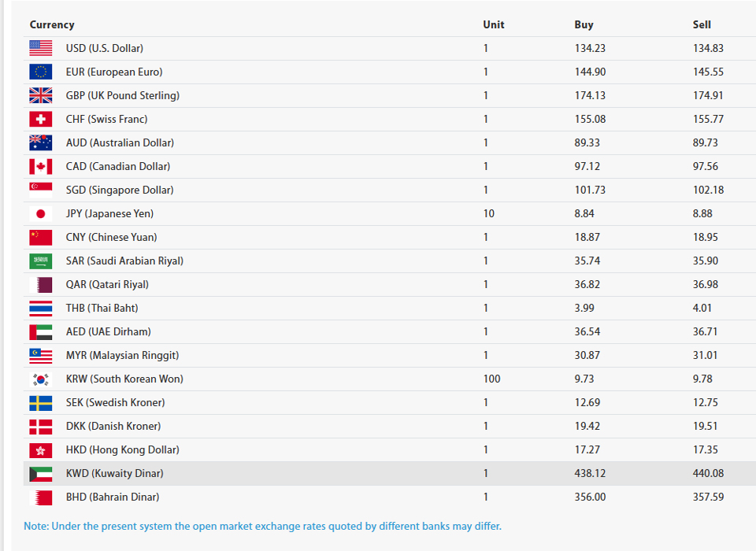This screenshot has height=551, width=756.
Task: Click the Kuwait flag icon
Action: [x=40, y=473]
